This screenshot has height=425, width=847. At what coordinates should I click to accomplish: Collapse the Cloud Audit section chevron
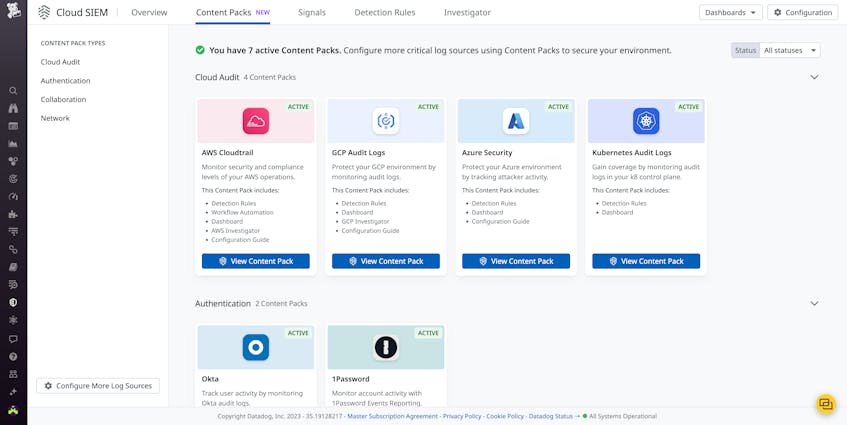(x=815, y=77)
